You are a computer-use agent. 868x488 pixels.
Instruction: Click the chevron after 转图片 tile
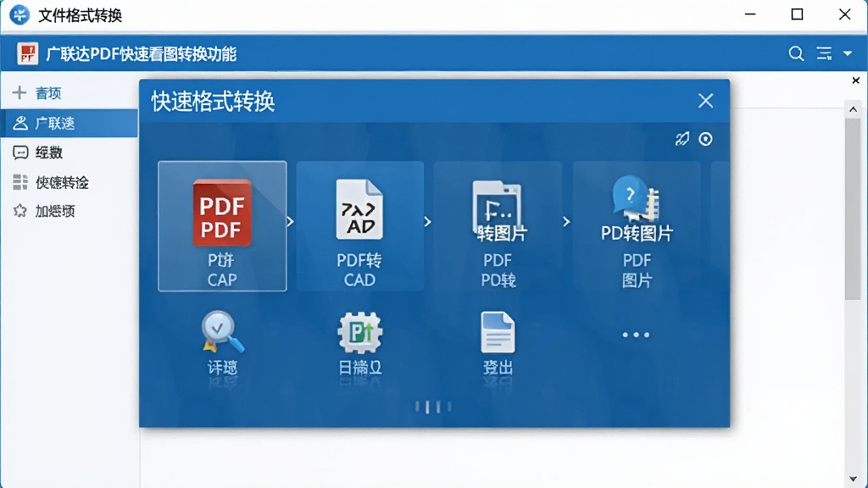(566, 222)
